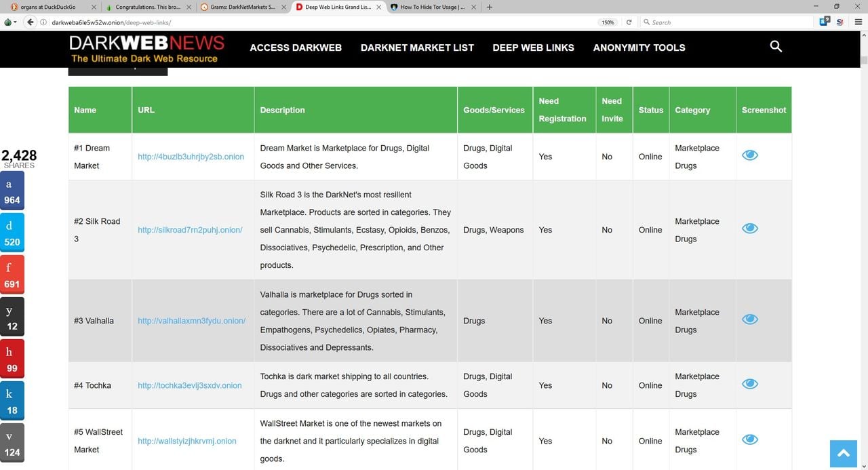Open the browser hamburger menu
This screenshot has width=868, height=470.
858,22
